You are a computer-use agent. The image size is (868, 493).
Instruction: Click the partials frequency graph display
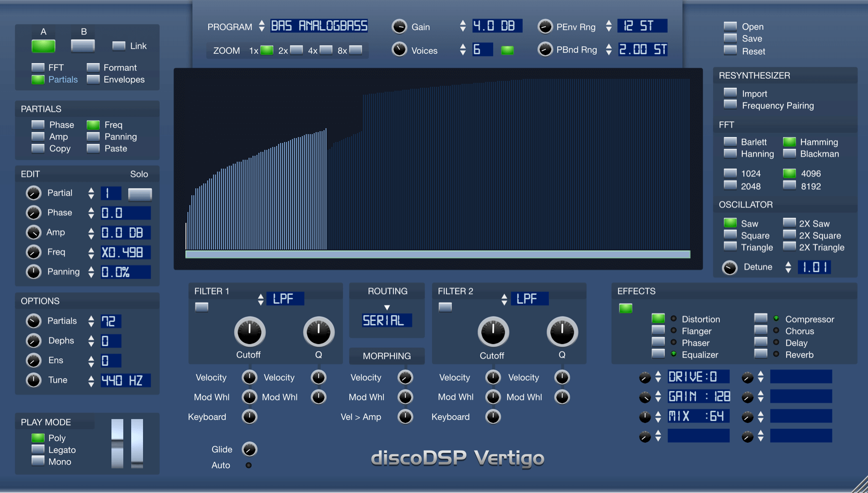(438, 169)
